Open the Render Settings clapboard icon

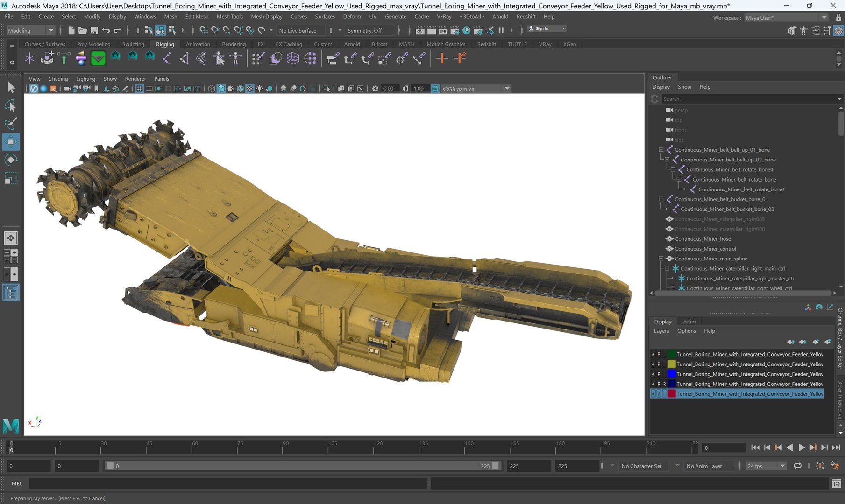[x=454, y=30]
